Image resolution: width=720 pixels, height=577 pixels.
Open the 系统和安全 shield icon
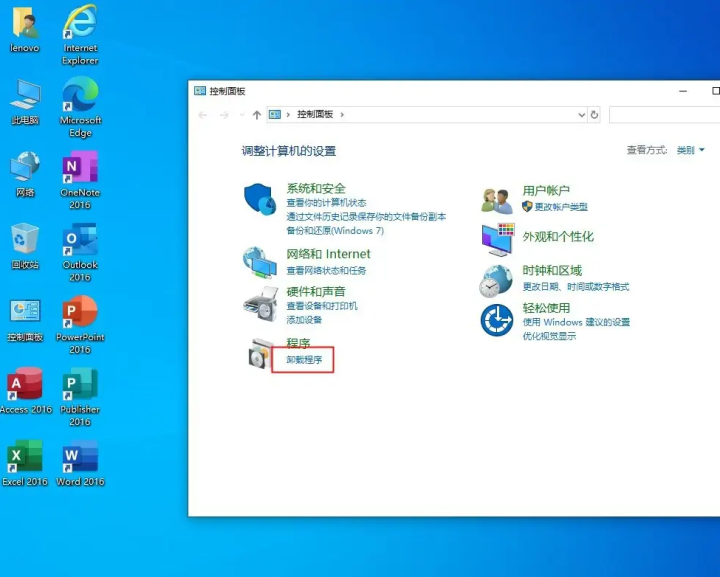(x=260, y=199)
